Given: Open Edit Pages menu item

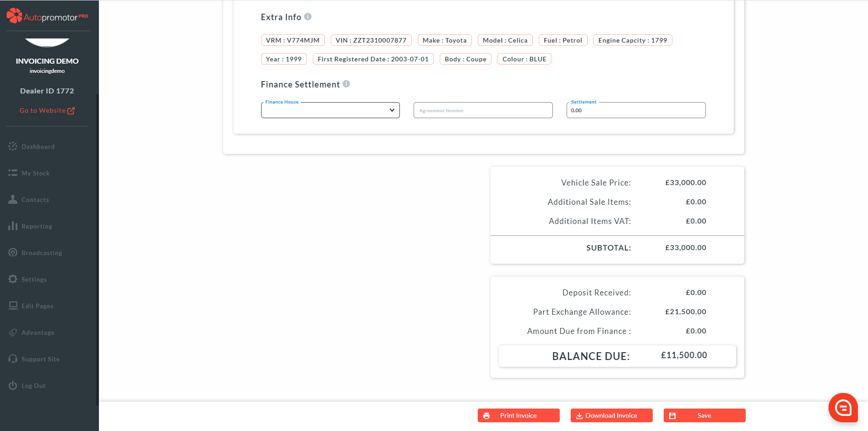Looking at the screenshot, I should pos(37,306).
